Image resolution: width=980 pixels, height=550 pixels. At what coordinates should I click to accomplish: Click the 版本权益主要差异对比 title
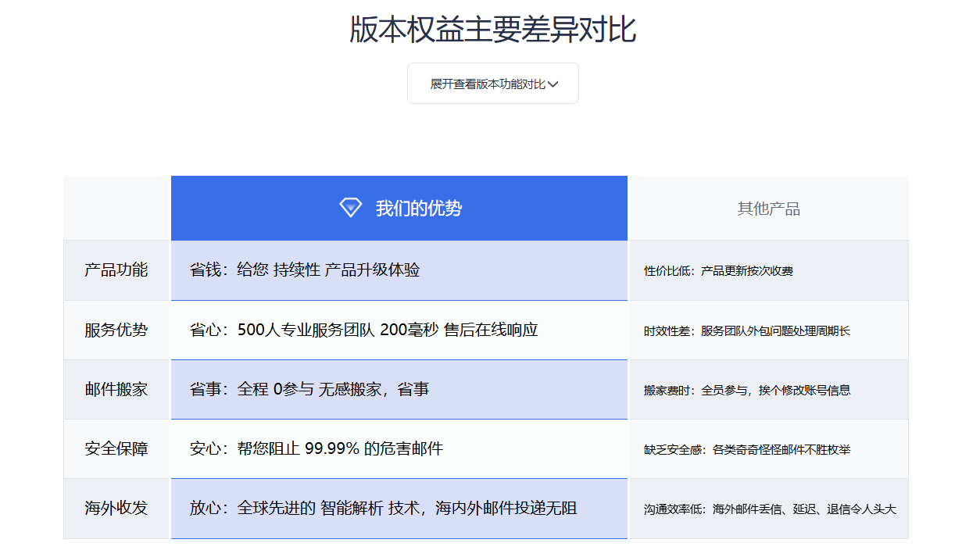(x=493, y=27)
